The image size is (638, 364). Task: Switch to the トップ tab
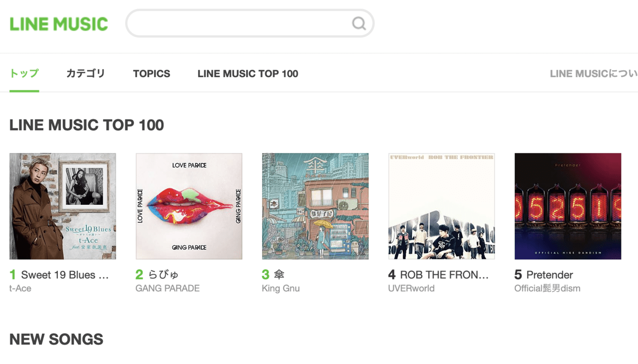24,74
